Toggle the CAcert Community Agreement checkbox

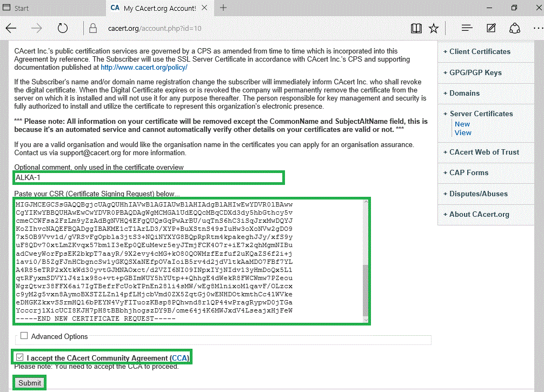(20, 357)
